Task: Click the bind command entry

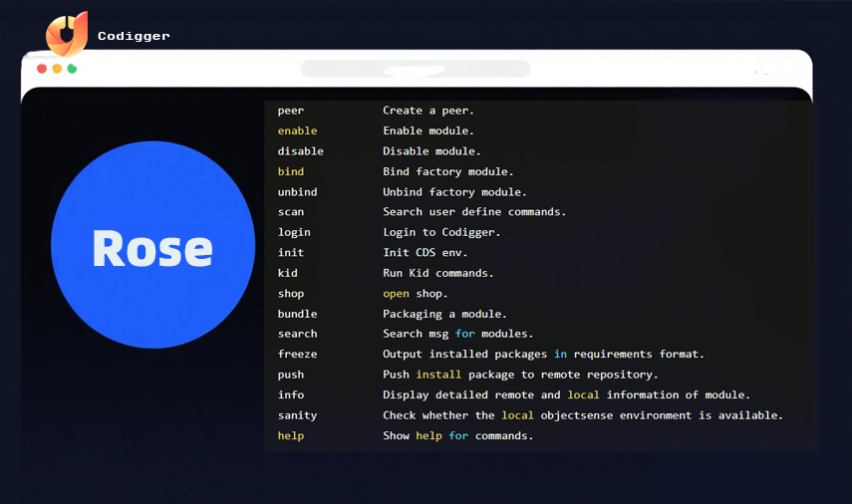Action: coord(291,171)
